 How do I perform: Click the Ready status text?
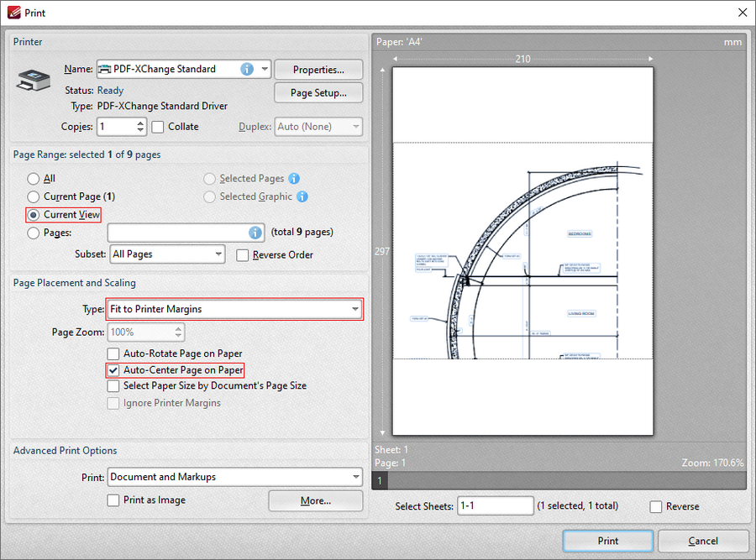point(110,91)
